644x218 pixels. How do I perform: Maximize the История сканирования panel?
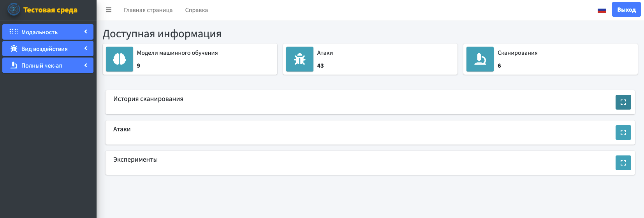pos(623,102)
